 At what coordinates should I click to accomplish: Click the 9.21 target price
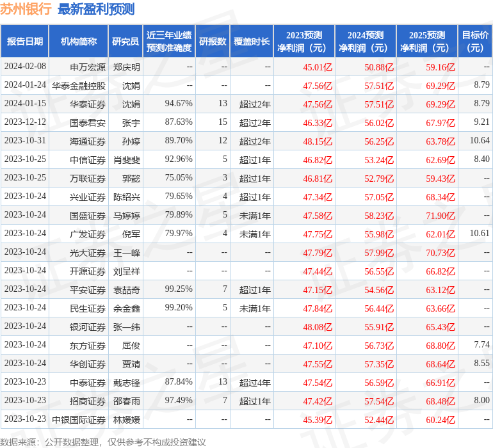click(481, 122)
